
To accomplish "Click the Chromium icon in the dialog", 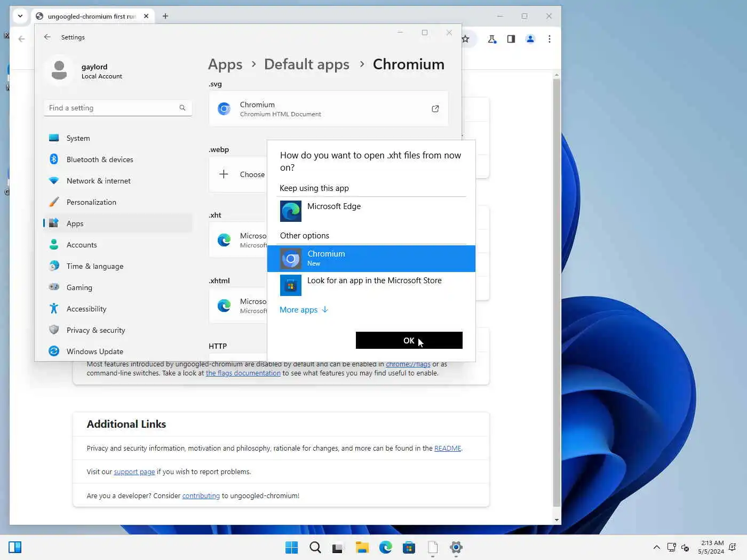I will point(291,259).
